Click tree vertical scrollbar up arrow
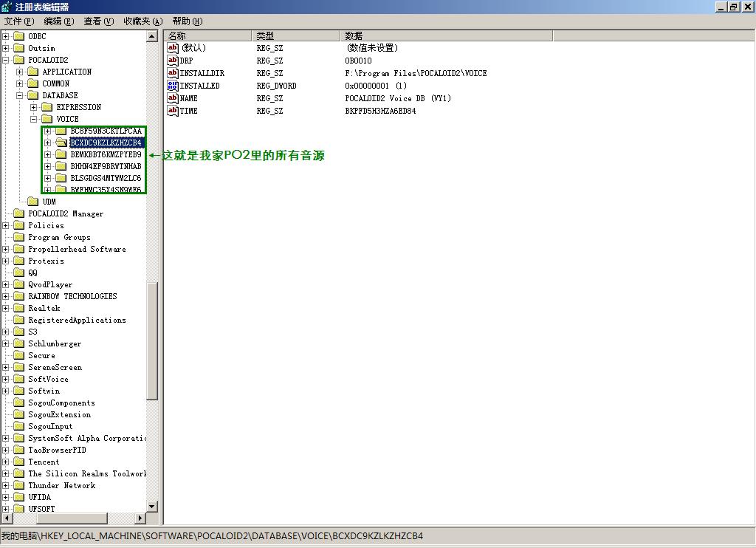The image size is (756, 548). coord(152,36)
